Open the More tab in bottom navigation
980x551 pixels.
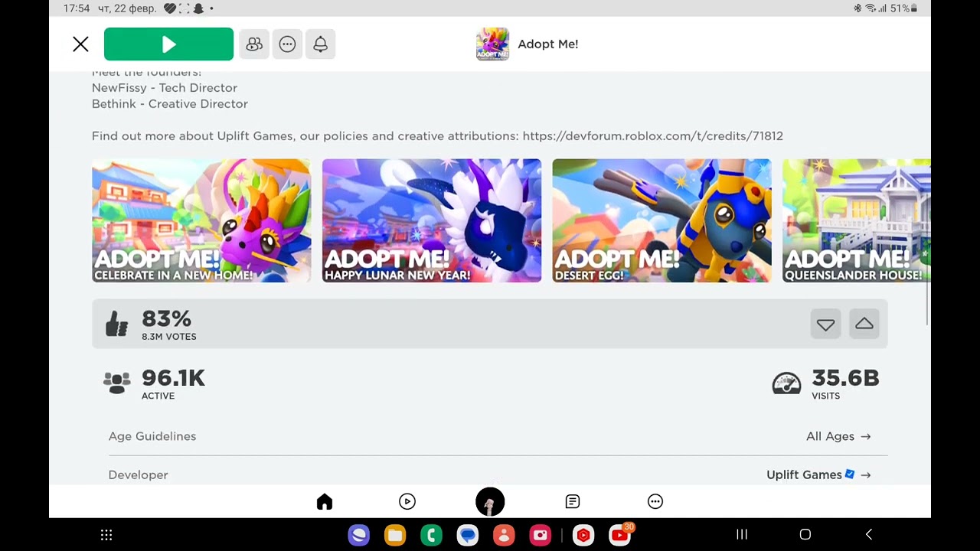655,502
